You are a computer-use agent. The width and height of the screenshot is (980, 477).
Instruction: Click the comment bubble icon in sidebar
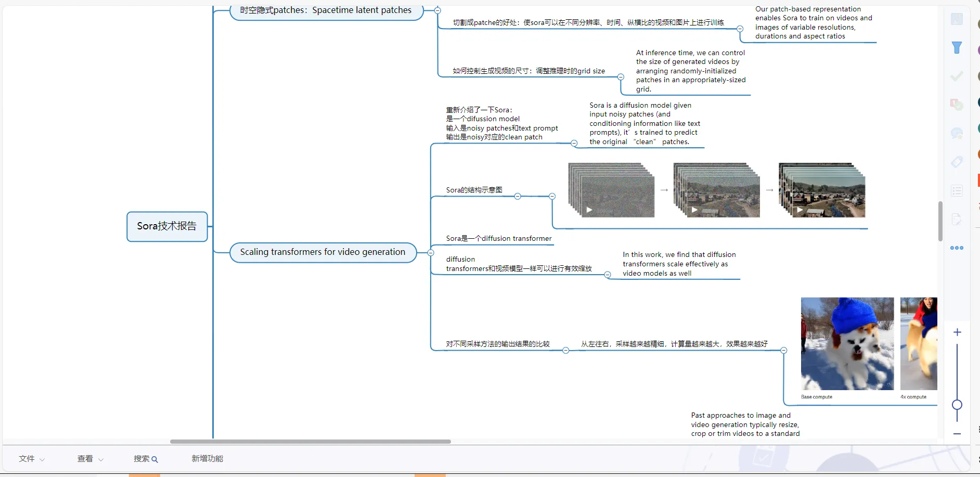957,134
